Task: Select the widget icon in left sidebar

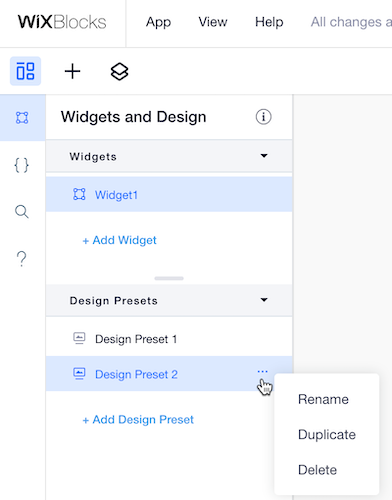Action: (x=22, y=118)
